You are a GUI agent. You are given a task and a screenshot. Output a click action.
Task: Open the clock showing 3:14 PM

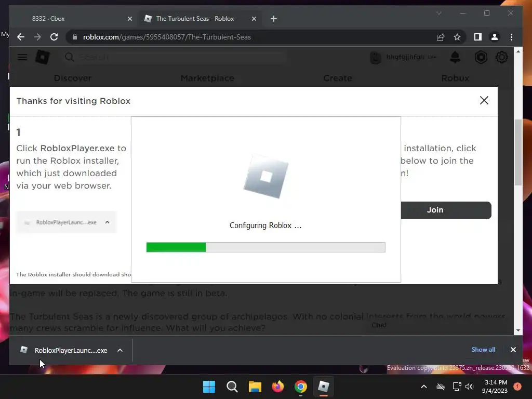point(495,387)
